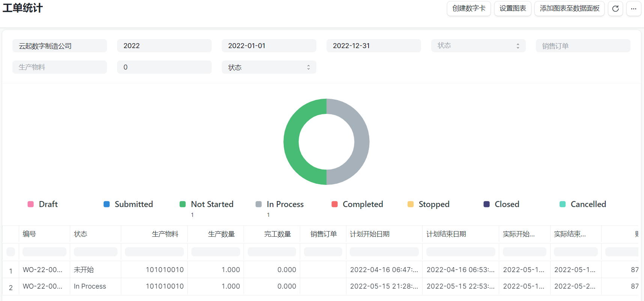Sort by the 生产物料 column header
This screenshot has height=301, width=644.
[x=154, y=234]
